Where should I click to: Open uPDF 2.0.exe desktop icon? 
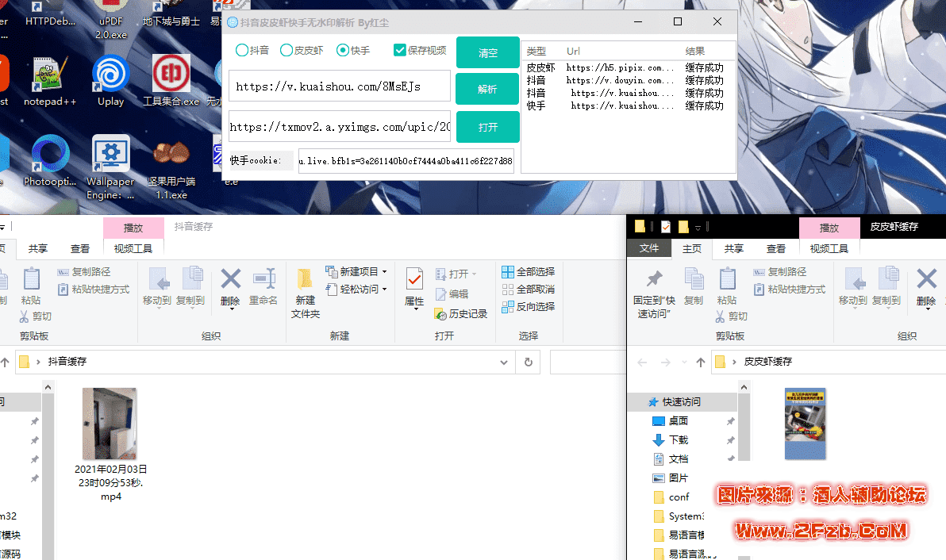click(111, 20)
